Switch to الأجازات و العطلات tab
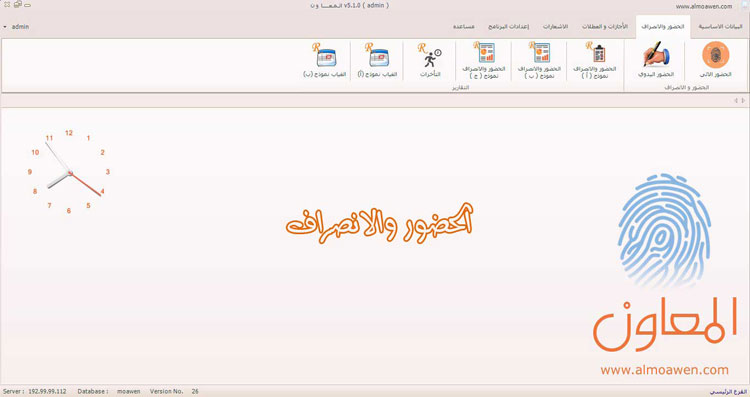The width and height of the screenshot is (750, 397). [x=605, y=27]
